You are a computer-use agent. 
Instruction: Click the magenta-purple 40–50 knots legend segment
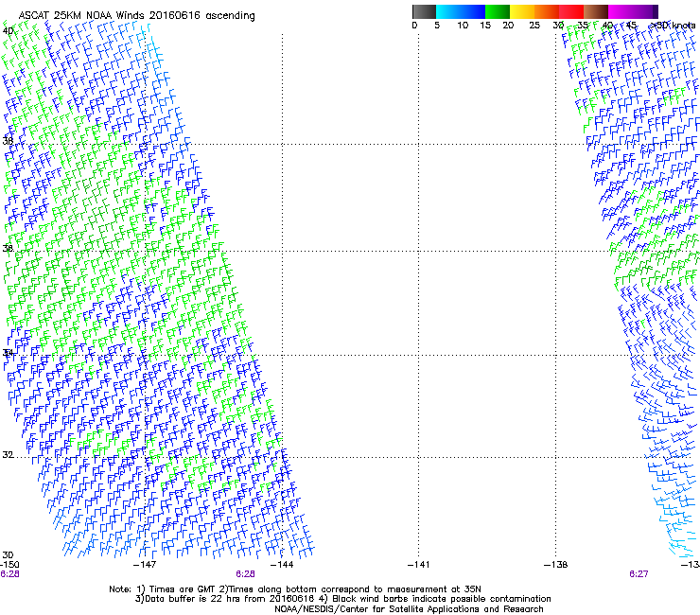(x=633, y=11)
